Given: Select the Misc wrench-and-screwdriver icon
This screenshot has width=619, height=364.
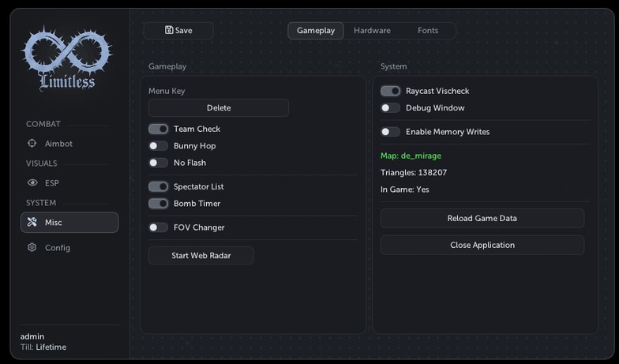Looking at the screenshot, I should (32, 222).
